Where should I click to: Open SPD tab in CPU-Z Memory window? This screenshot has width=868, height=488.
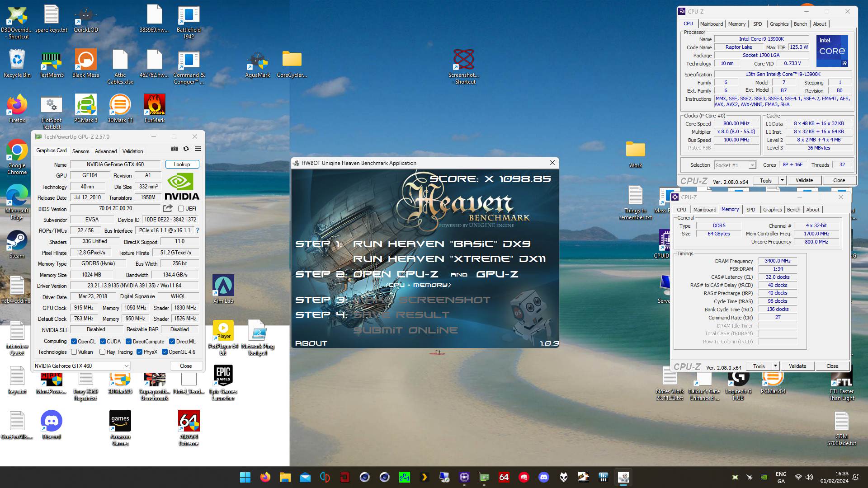pos(750,210)
